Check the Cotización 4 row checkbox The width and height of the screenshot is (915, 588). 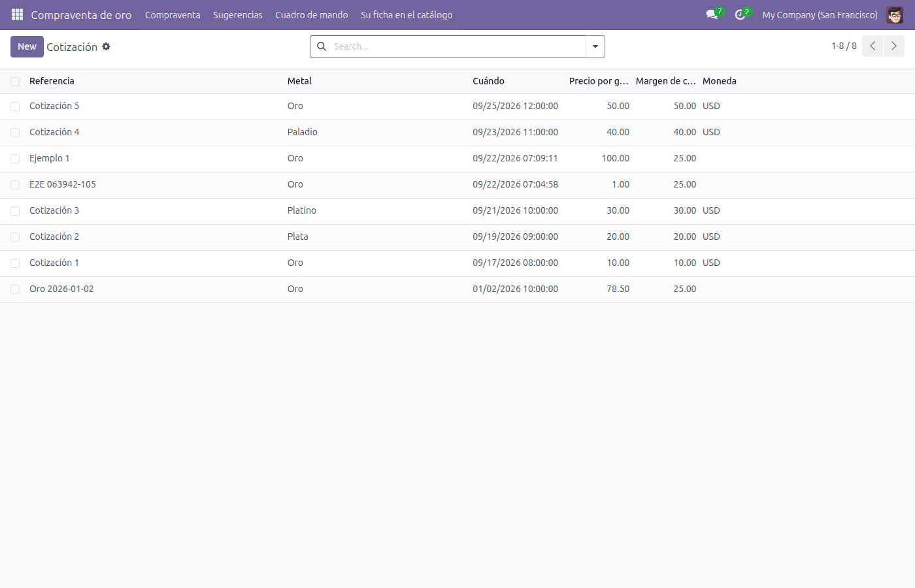click(x=15, y=133)
